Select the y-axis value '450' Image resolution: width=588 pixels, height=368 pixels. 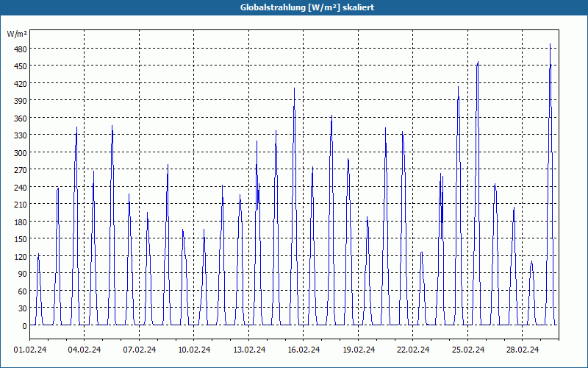pyautogui.click(x=20, y=66)
